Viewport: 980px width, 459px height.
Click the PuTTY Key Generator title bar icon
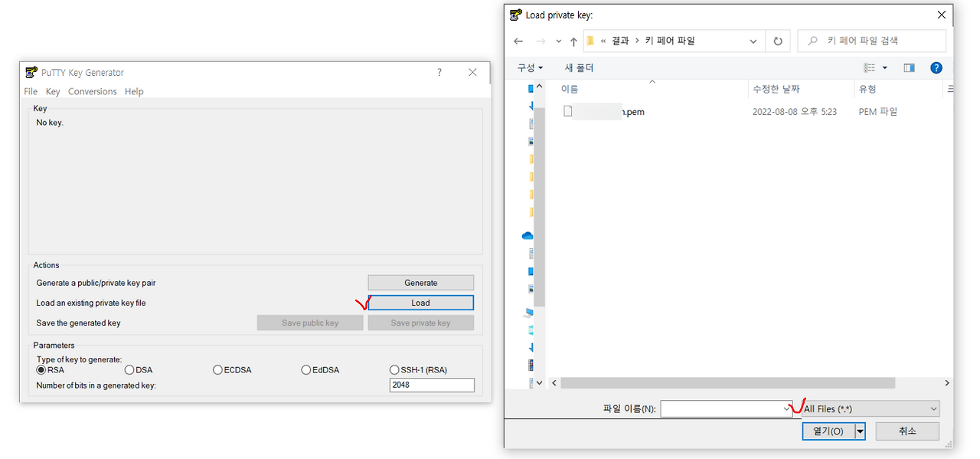point(31,73)
